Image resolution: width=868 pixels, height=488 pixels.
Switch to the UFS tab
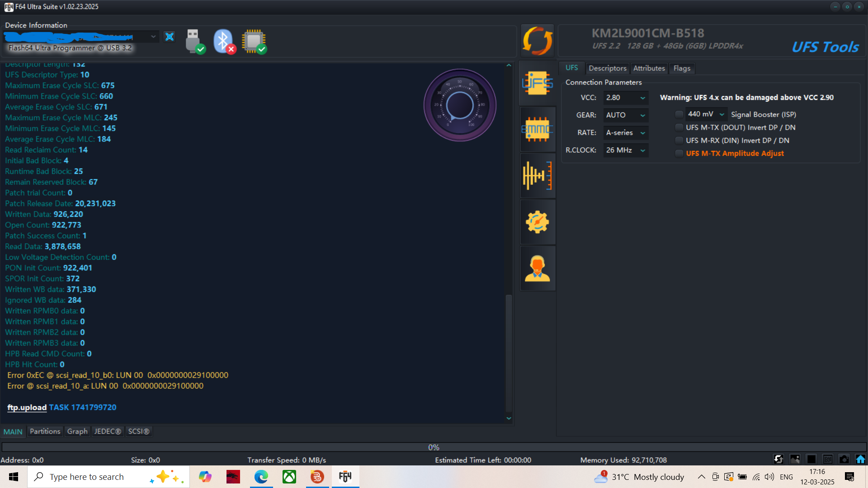point(571,68)
